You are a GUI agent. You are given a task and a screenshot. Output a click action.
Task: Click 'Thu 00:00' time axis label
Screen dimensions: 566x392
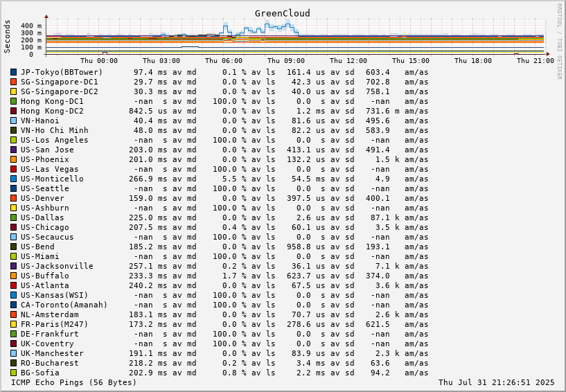(x=99, y=61)
